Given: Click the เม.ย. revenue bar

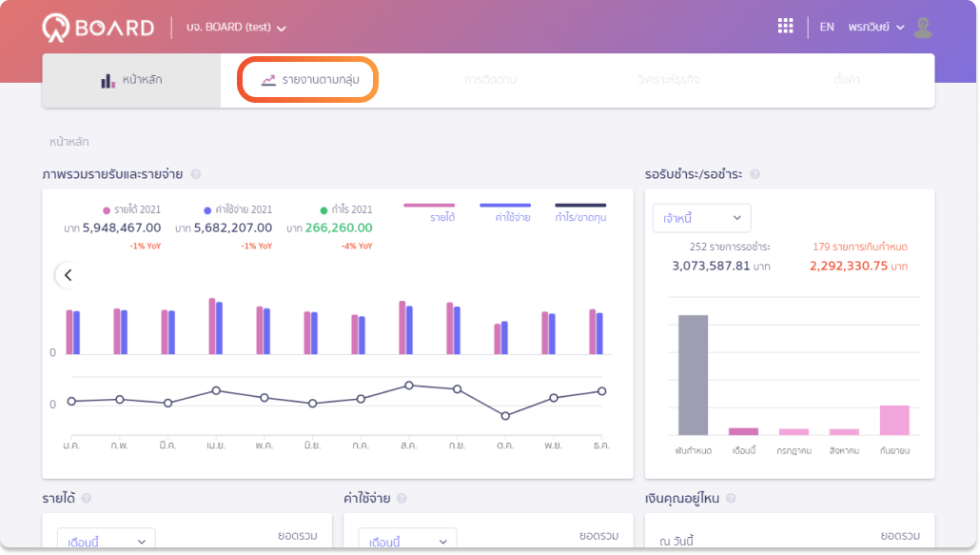Looking at the screenshot, I should pyautogui.click(x=212, y=327).
